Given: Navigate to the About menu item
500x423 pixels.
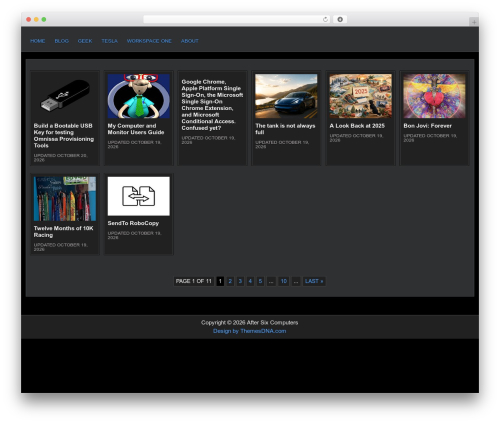Looking at the screenshot, I should (x=190, y=41).
